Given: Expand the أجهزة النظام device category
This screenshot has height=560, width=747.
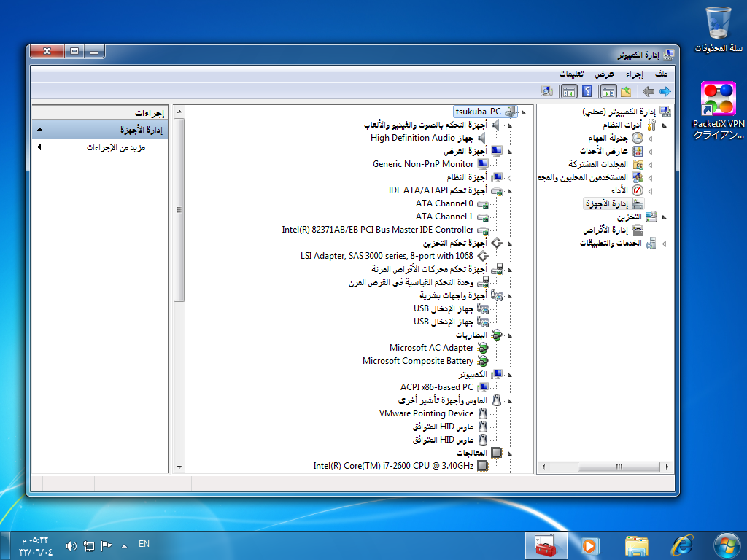Looking at the screenshot, I should 509,178.
